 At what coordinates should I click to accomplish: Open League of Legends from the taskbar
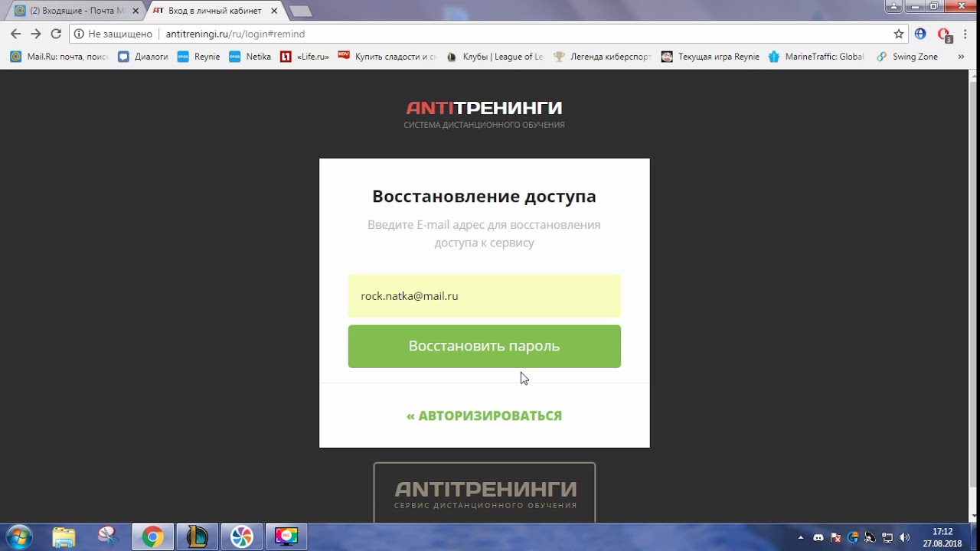[x=197, y=537]
